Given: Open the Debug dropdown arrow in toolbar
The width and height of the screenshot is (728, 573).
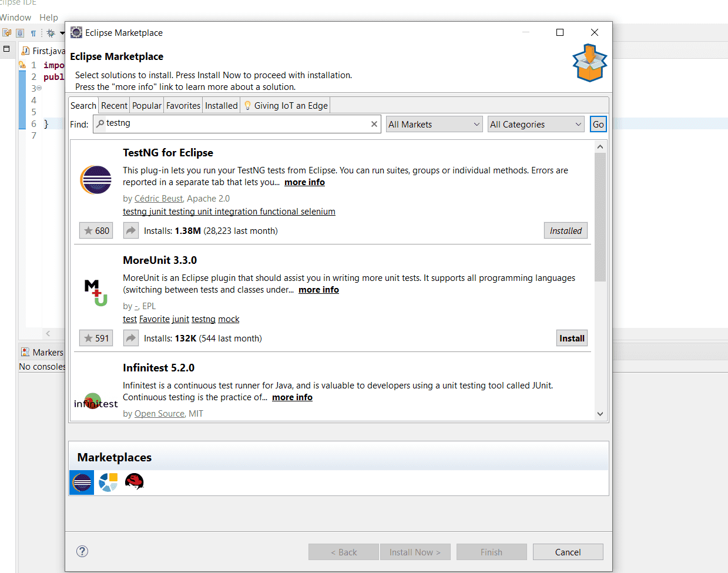Looking at the screenshot, I should click(x=62, y=33).
